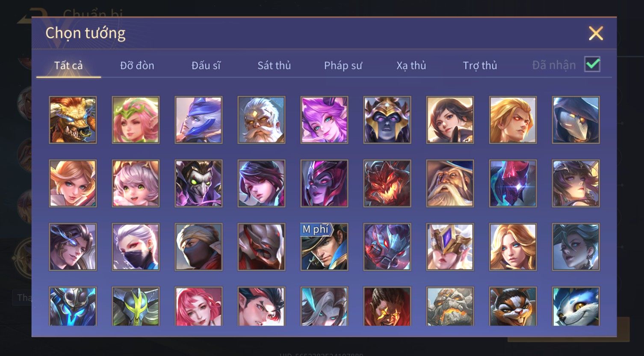644x356 pixels.
Task: Pick the wizard with blue hat and long beard
Action: click(x=450, y=184)
